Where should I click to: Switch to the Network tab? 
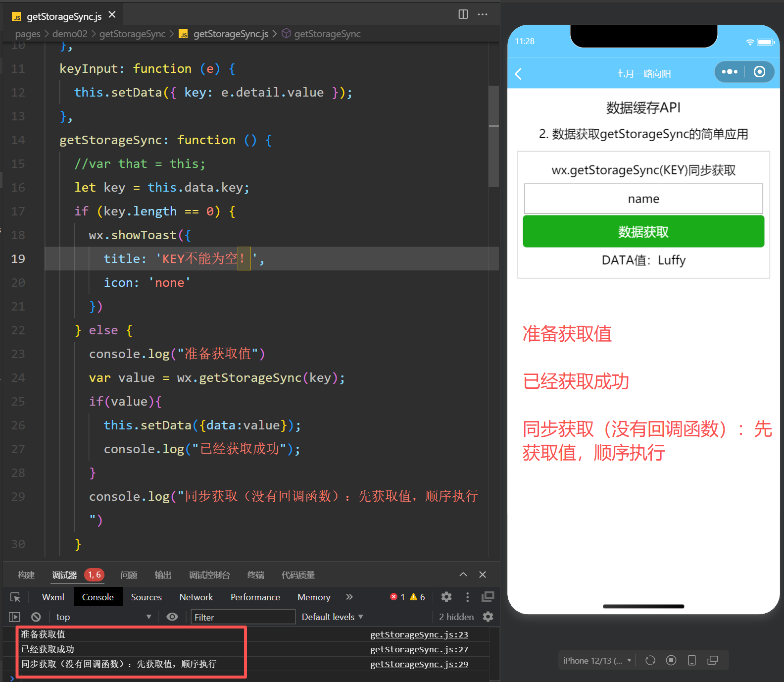[196, 597]
